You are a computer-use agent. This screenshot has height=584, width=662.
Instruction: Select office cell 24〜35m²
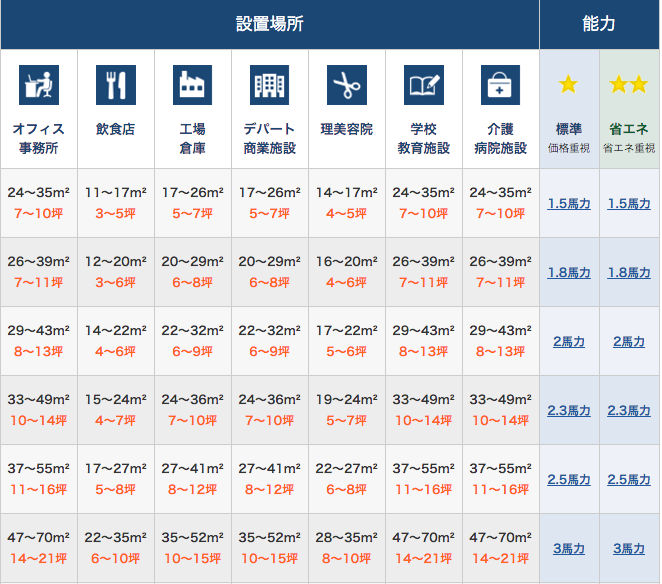coord(39,203)
